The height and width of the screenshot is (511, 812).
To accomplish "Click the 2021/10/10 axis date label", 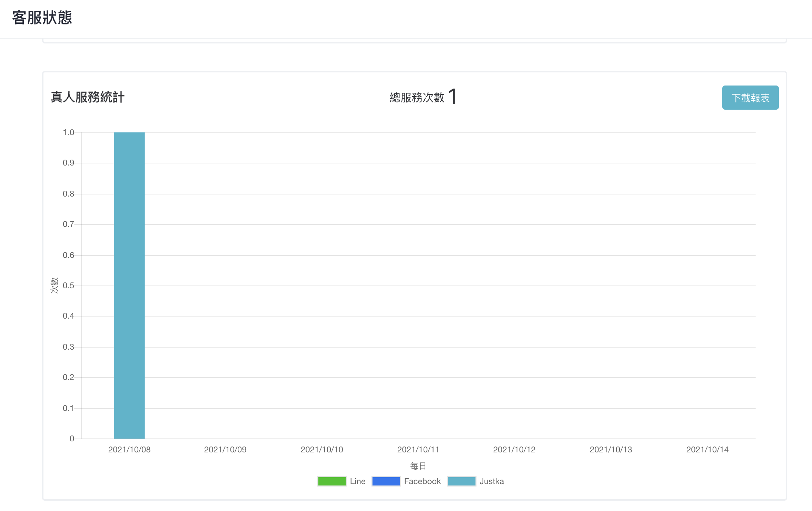I will click(x=322, y=450).
